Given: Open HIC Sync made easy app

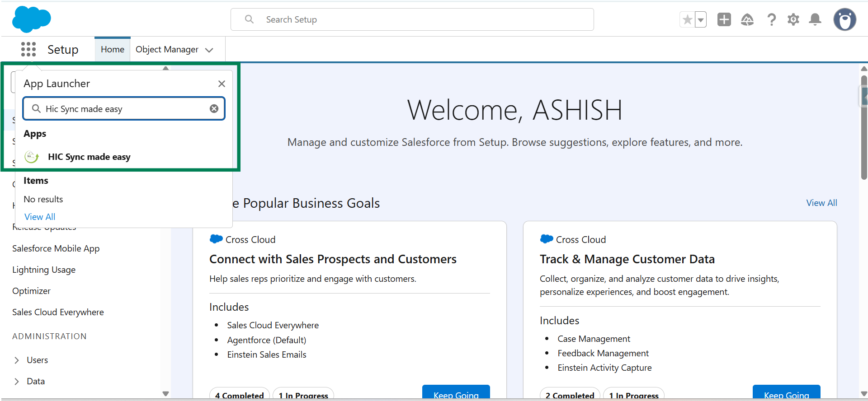Looking at the screenshot, I should [x=89, y=157].
